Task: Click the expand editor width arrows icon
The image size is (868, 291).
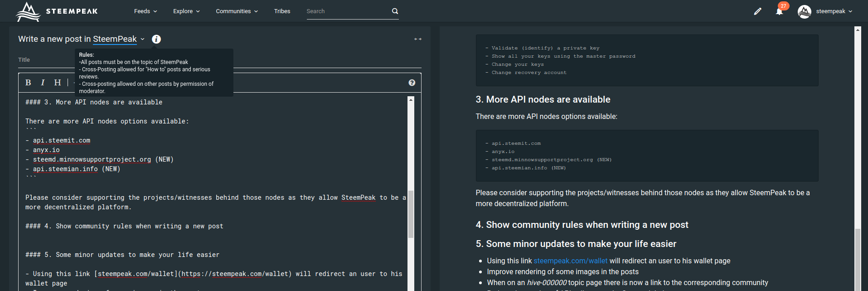Action: [418, 39]
